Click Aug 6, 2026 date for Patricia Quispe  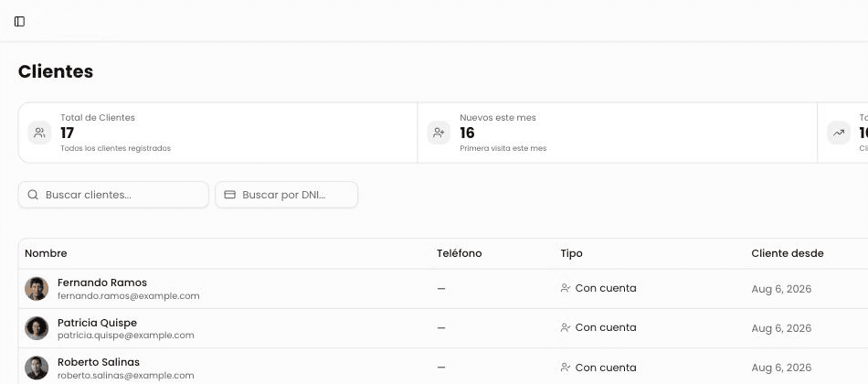click(781, 328)
